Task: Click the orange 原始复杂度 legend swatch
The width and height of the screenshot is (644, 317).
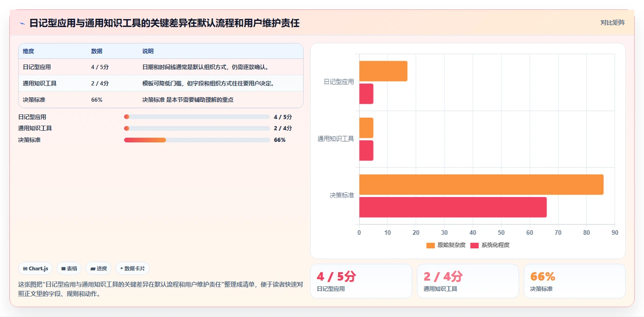Action: (x=430, y=245)
